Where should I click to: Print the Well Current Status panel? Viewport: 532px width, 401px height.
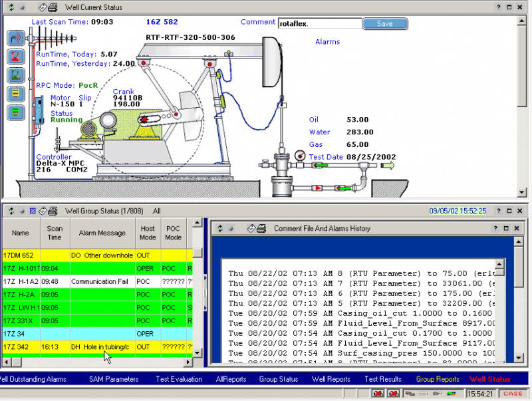tap(53, 7)
